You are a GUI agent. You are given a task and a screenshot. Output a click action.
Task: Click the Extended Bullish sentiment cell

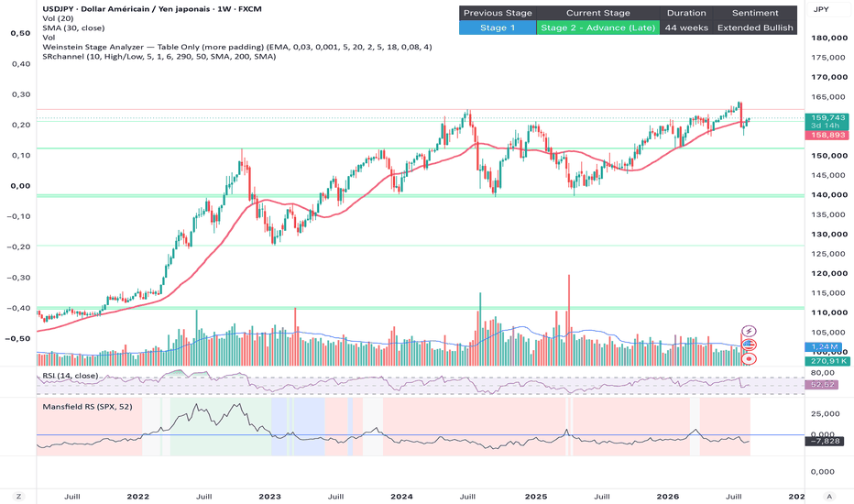755,27
